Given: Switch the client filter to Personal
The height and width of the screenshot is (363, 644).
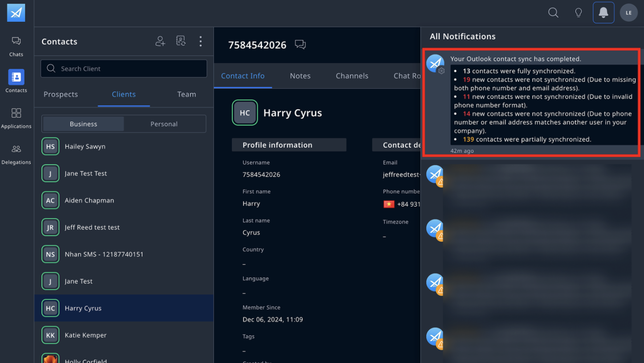Looking at the screenshot, I should (x=164, y=124).
